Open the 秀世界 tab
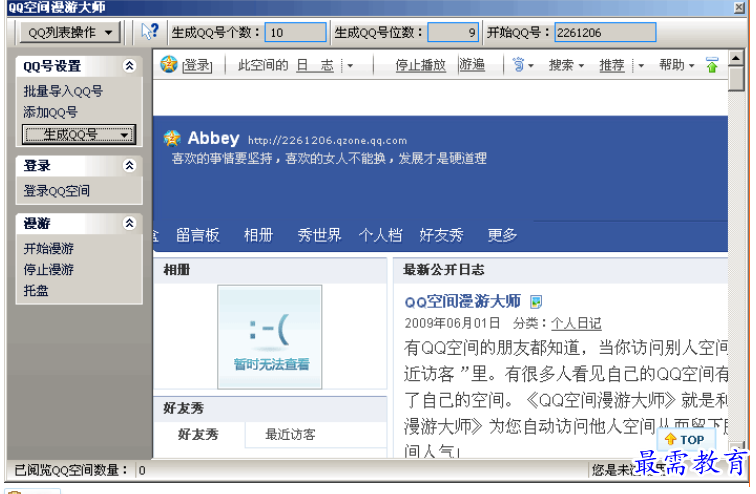Screen dimensions: 756x494 pos(319,235)
